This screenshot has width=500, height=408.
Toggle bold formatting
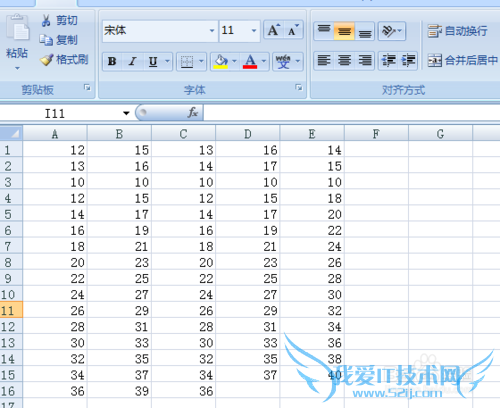(112, 61)
